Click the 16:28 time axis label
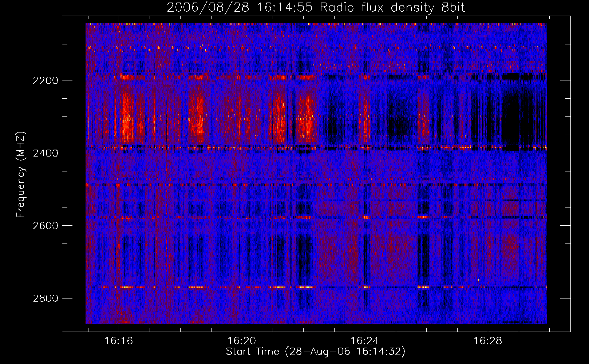 (x=487, y=341)
